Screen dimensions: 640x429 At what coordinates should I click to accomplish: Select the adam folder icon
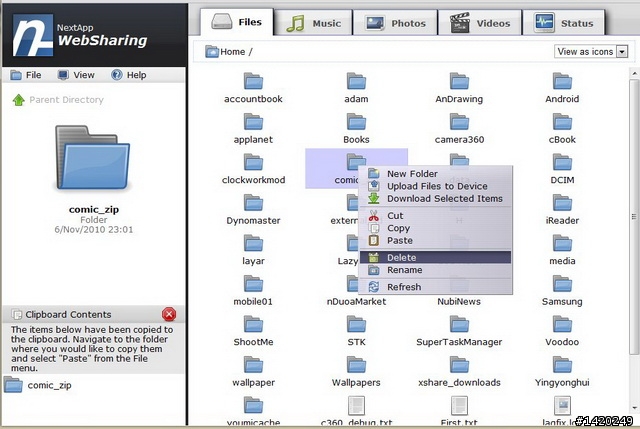coord(356,81)
